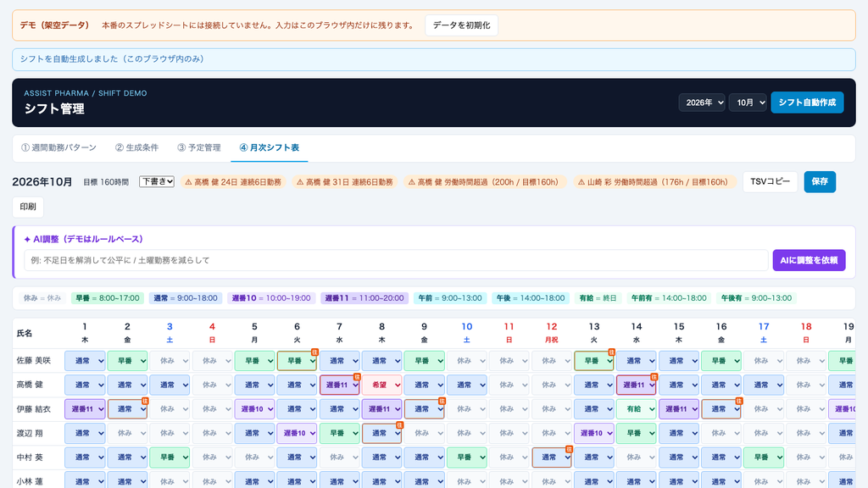Click the orange badge on 伊藤 結衣's day 9 cell
This screenshot has width=868, height=488.
coord(442,401)
